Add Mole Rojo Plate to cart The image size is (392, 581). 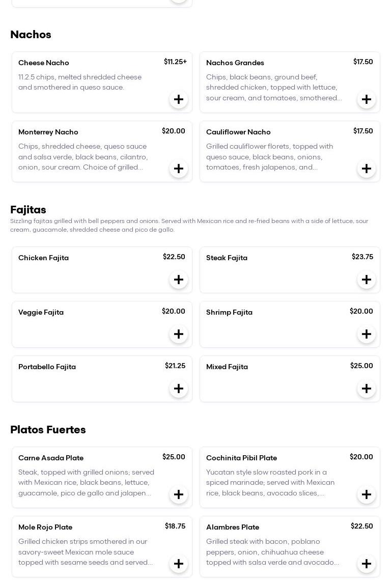(x=179, y=564)
